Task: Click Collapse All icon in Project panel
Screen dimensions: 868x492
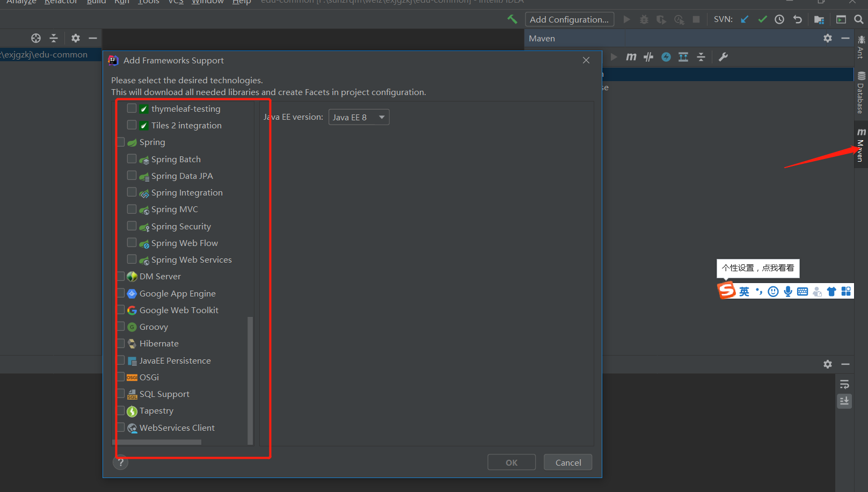Action: (54, 38)
